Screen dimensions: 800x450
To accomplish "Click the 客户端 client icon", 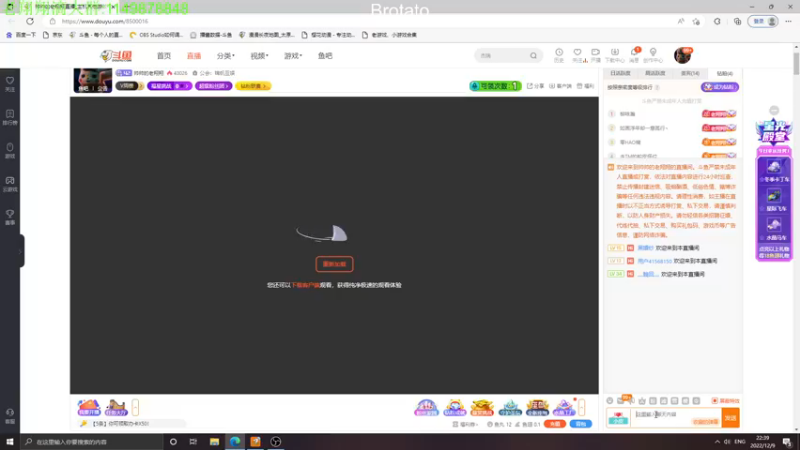I will (x=560, y=86).
